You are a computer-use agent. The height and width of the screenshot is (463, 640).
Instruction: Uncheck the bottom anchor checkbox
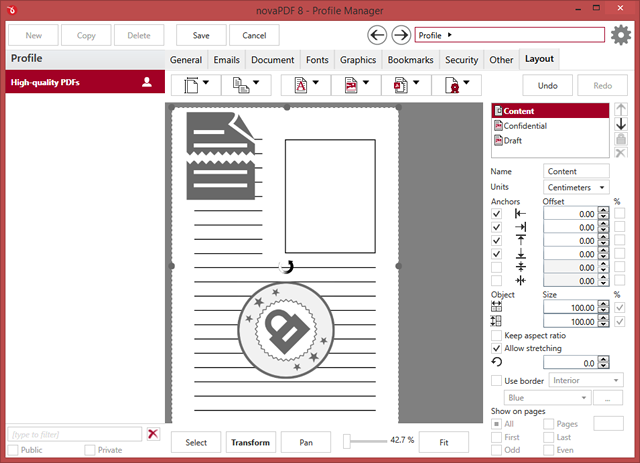pos(496,254)
